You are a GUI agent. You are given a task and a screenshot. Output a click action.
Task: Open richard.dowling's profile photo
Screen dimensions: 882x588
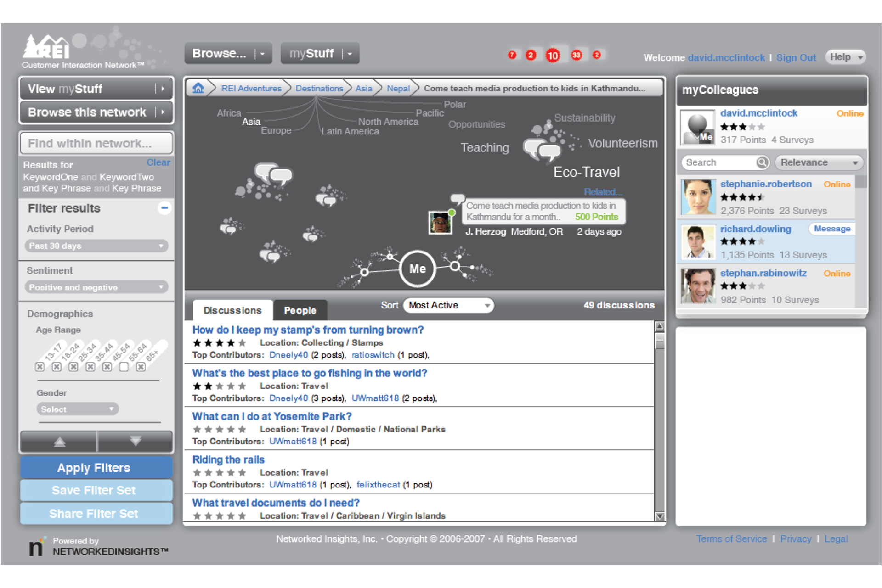point(698,242)
